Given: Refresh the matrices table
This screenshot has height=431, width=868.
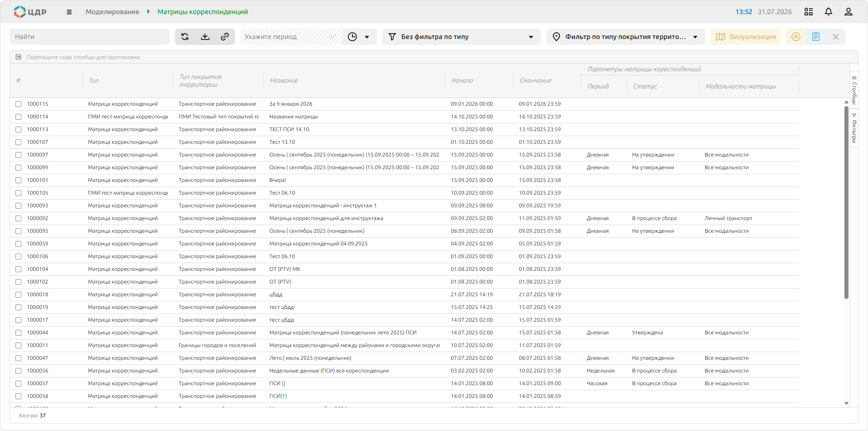Looking at the screenshot, I should [x=185, y=37].
